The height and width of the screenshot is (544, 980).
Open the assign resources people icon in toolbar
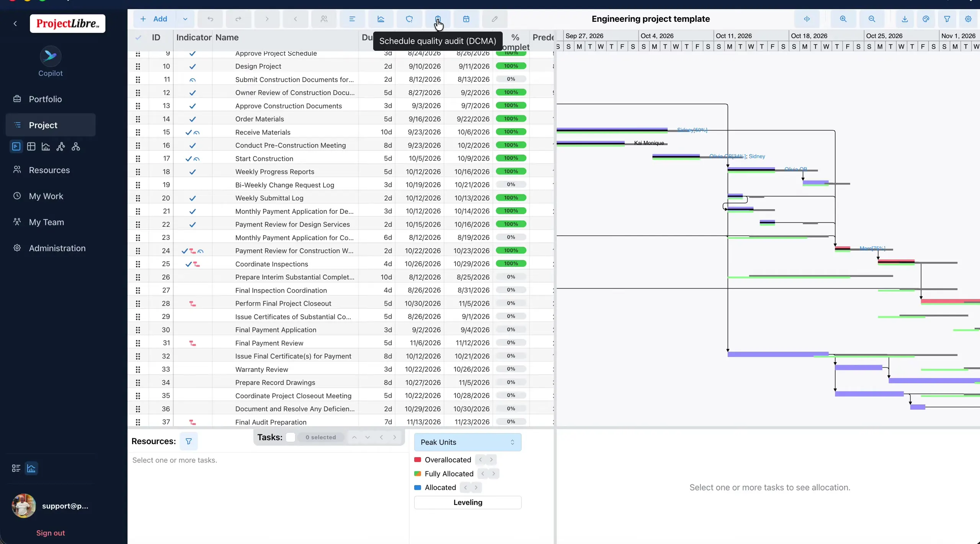point(324,19)
